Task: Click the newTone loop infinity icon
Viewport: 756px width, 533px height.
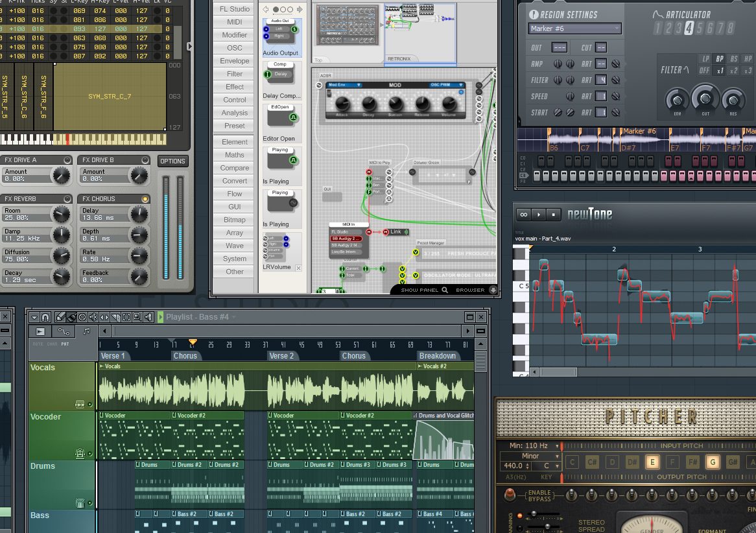Action: click(x=523, y=214)
